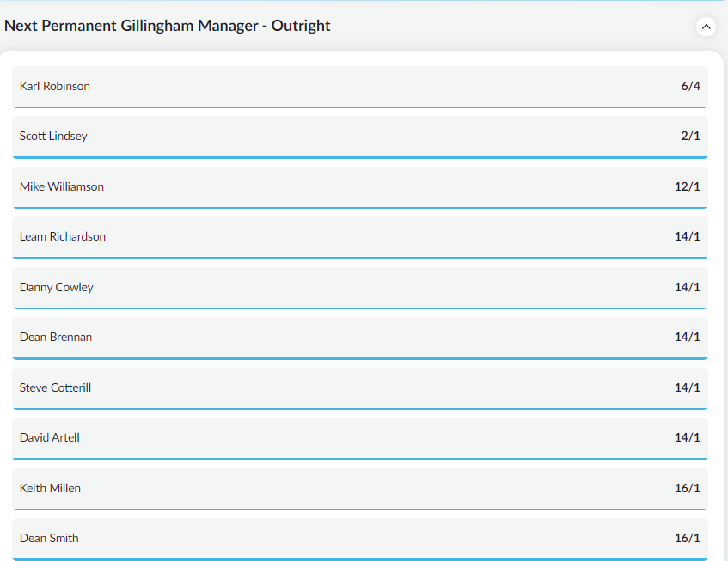Click the 12/1 odds value
The height and width of the screenshot is (561, 728).
pos(687,186)
